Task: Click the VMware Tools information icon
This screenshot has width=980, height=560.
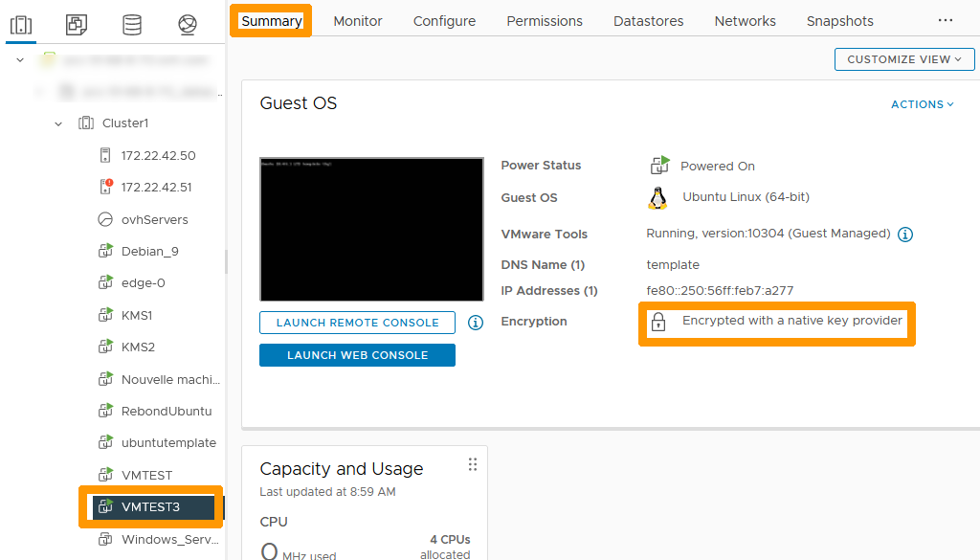Action: tap(904, 234)
